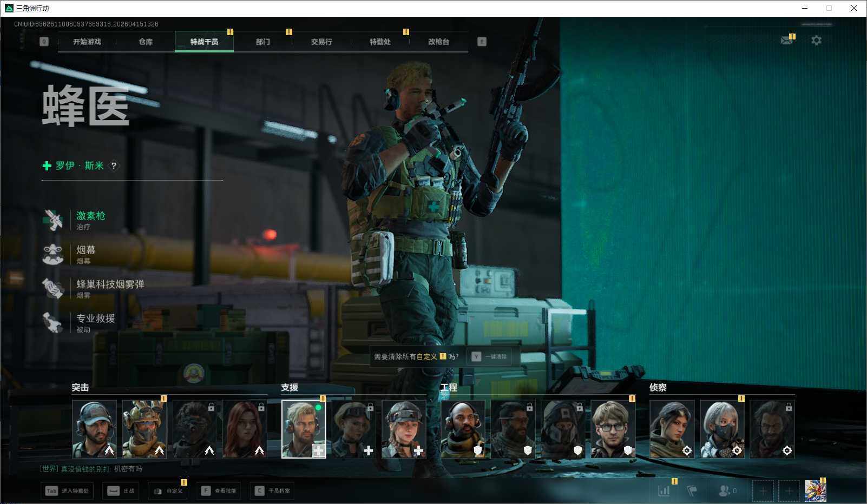Click the 蜂巢科技烟雾弹 skill name

(110, 284)
